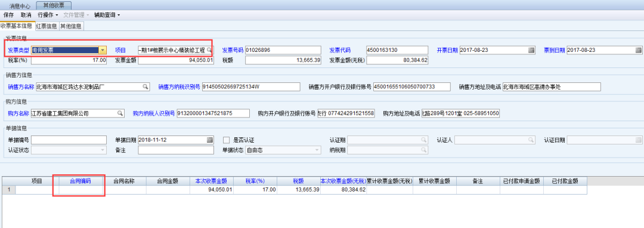Click the 合同金额 column header

pyautogui.click(x=168, y=181)
